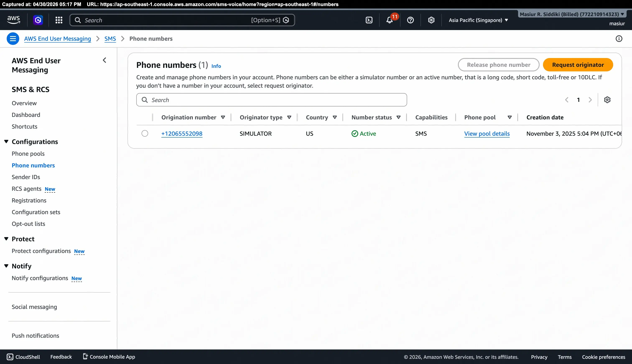
Task: Sort by Origination number column arrow
Action: tap(223, 117)
